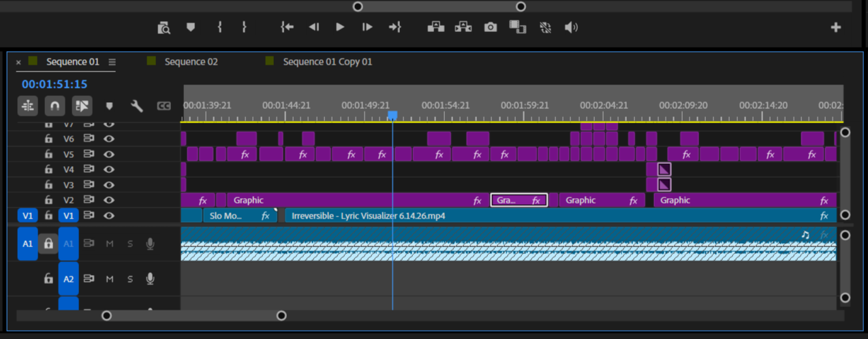Click the timeline horizontal zoom bar right handle

pos(281,316)
